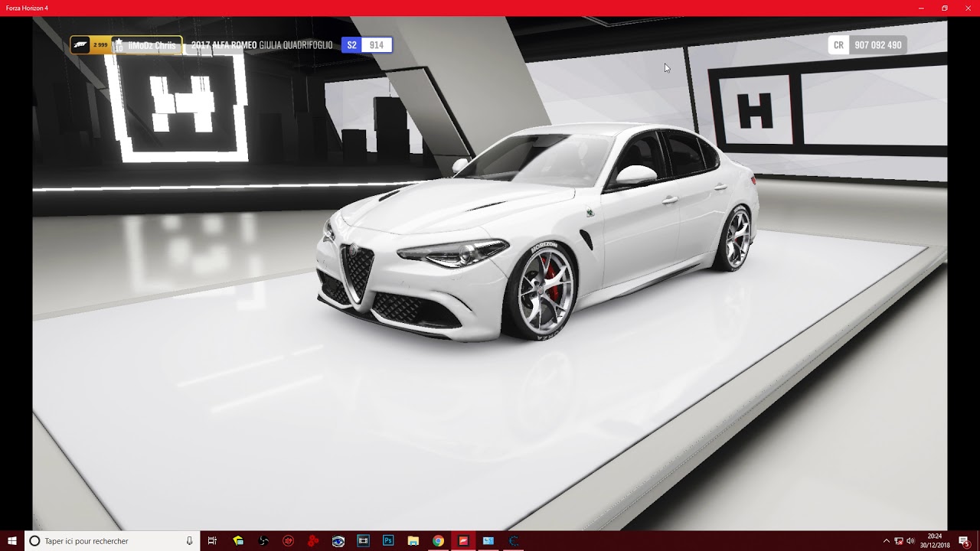Click the microphone icon in search box
Viewport: 980px width, 551px height.
[189, 541]
